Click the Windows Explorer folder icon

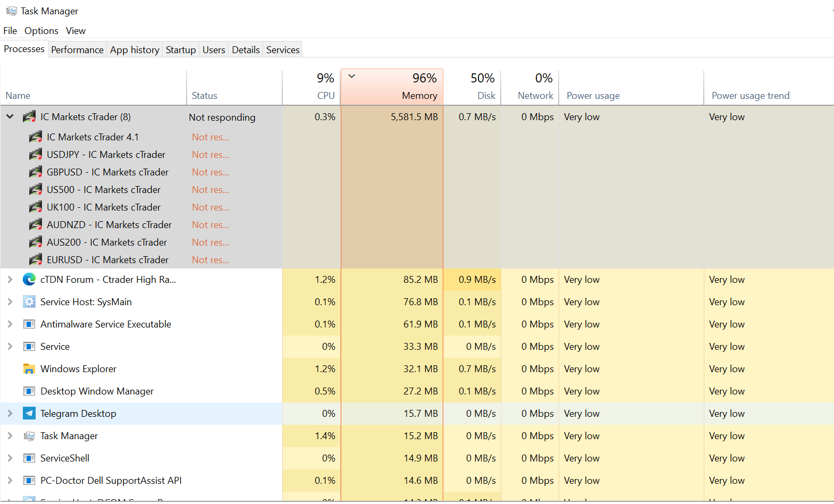pyautogui.click(x=29, y=369)
